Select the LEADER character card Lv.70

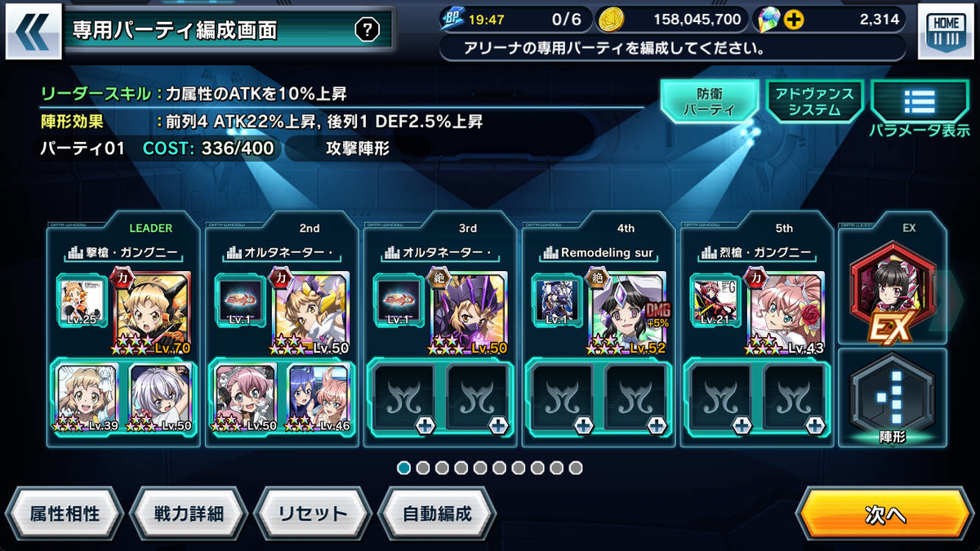154,313
